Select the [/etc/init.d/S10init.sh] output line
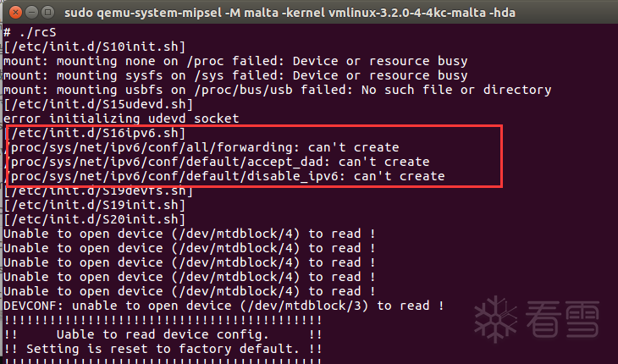The height and width of the screenshot is (364, 618). pos(95,46)
